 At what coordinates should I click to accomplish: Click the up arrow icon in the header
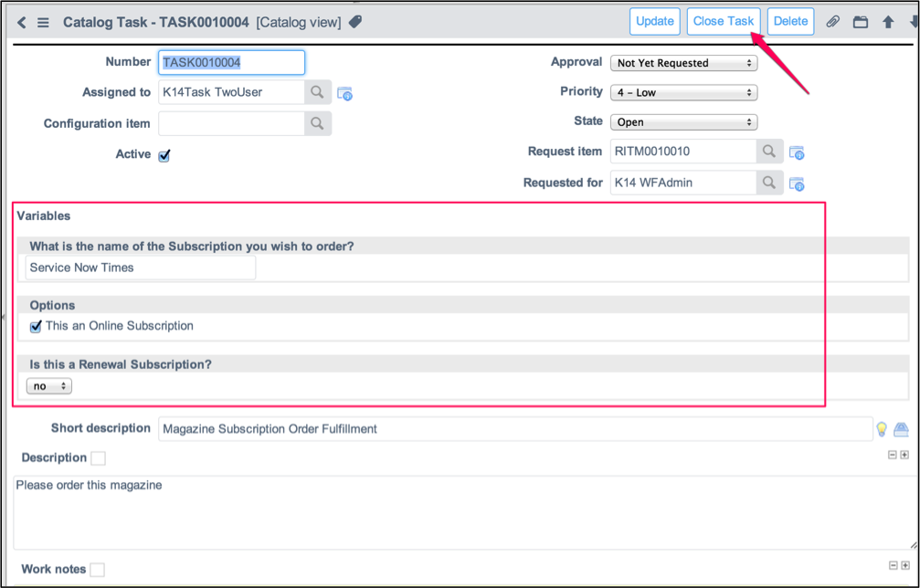tap(887, 20)
